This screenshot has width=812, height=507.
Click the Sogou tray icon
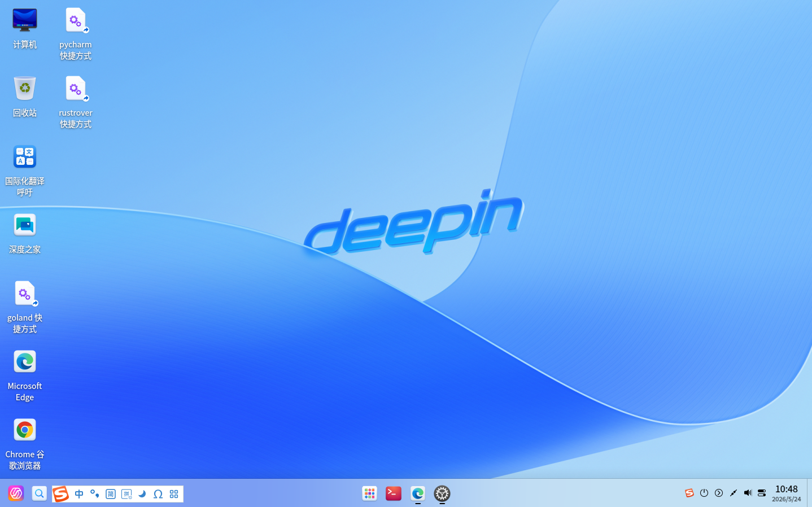coord(689,493)
